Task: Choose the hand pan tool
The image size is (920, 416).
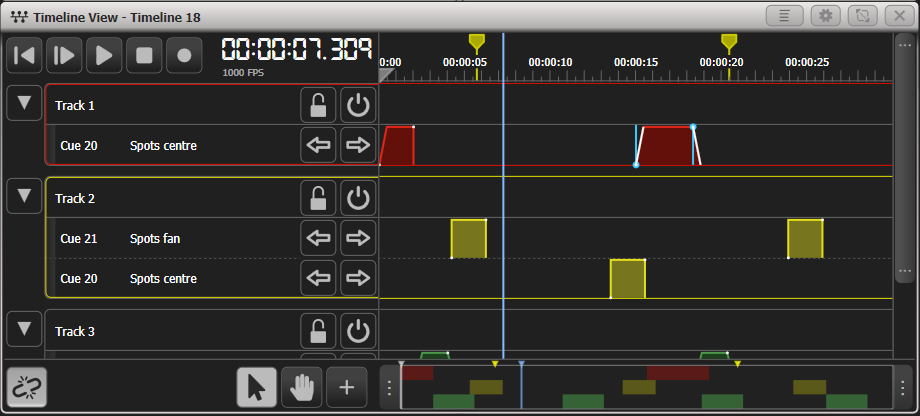Action: click(x=302, y=387)
